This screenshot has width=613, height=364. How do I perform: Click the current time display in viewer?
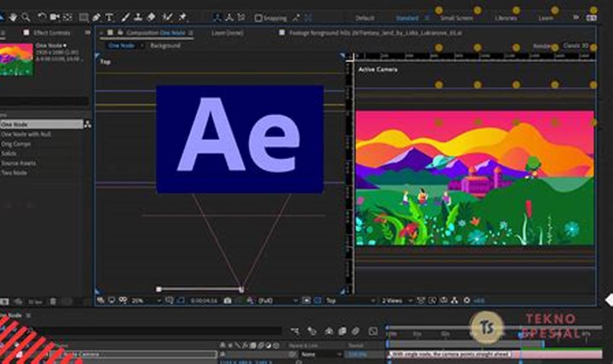pos(204,300)
